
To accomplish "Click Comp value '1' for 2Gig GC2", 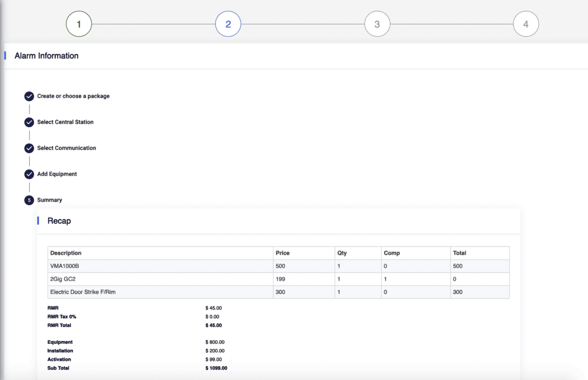I will coord(416,279).
